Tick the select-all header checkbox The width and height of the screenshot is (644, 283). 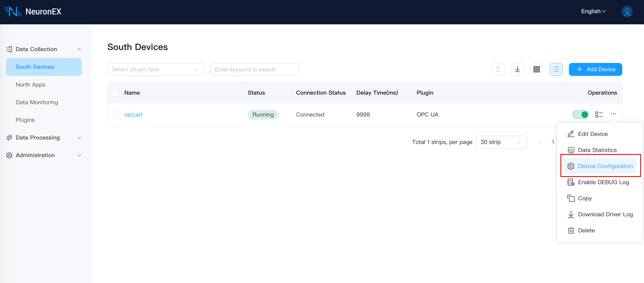pos(115,93)
